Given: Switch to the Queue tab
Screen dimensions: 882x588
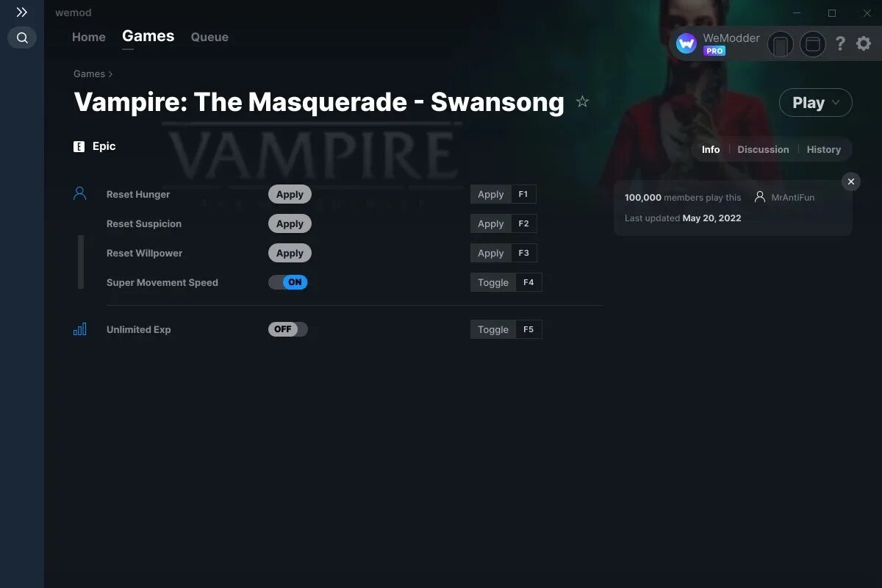Looking at the screenshot, I should pyautogui.click(x=209, y=37).
